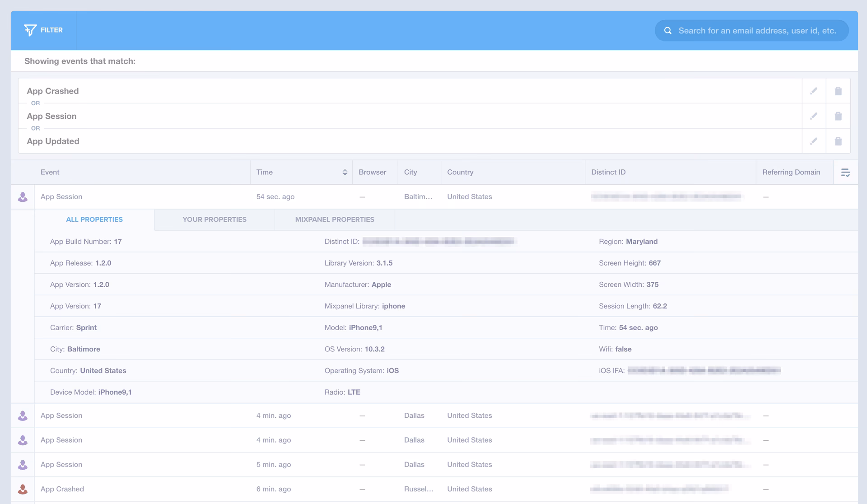Select the Session Length: 62.2 property
This screenshot has height=504, width=867.
click(633, 306)
